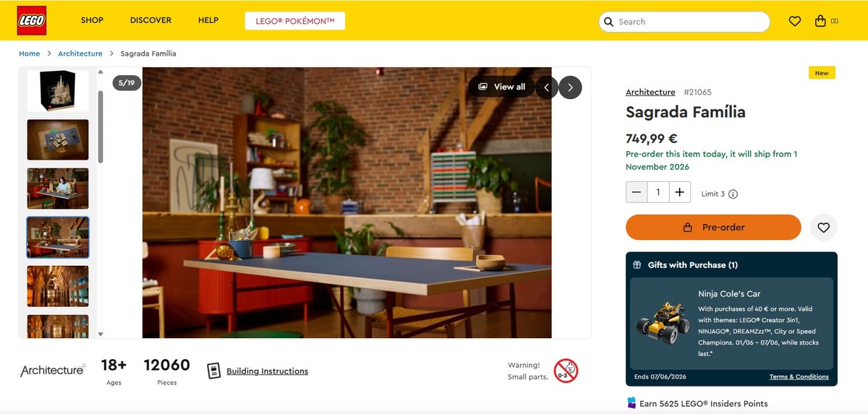Click the Ends 07/06/2026 text
Image resolution: width=868 pixels, height=414 pixels.
[660, 376]
